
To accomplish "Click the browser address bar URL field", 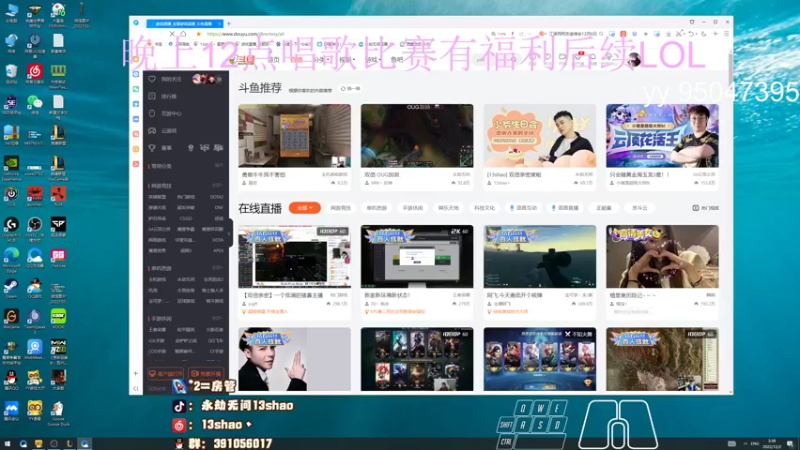I will pyautogui.click(x=342, y=34).
